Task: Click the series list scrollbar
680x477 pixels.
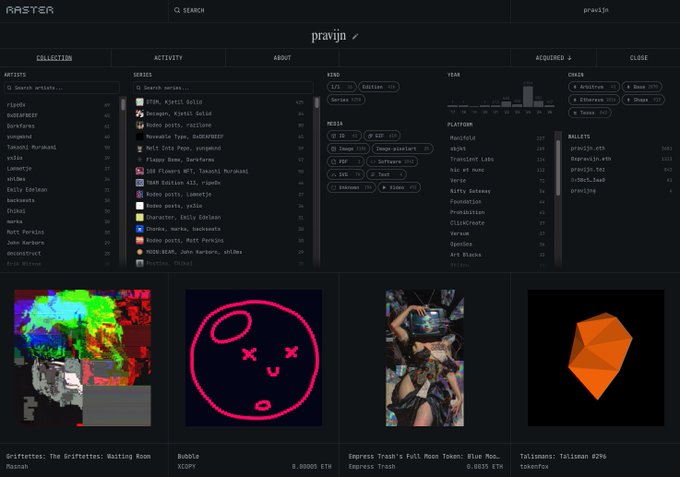Action: (x=317, y=103)
